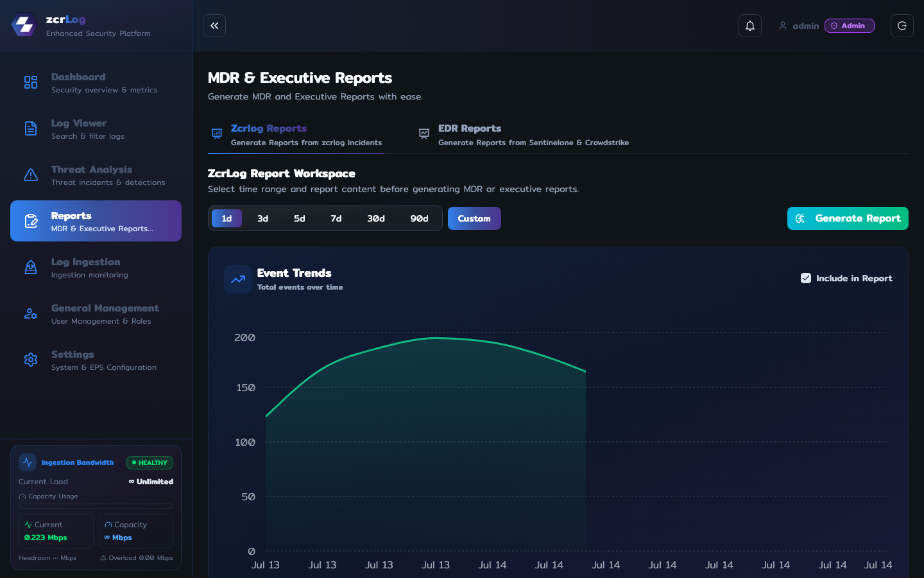The height and width of the screenshot is (578, 924).
Task: Click the Zcrlog Reports presentation icon
Action: point(217,134)
